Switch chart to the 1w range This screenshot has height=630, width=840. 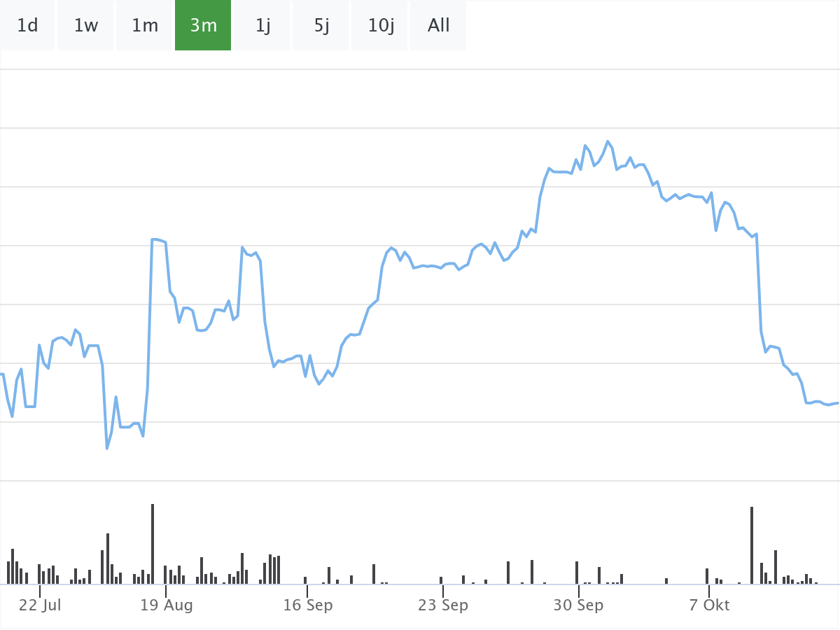click(x=86, y=26)
